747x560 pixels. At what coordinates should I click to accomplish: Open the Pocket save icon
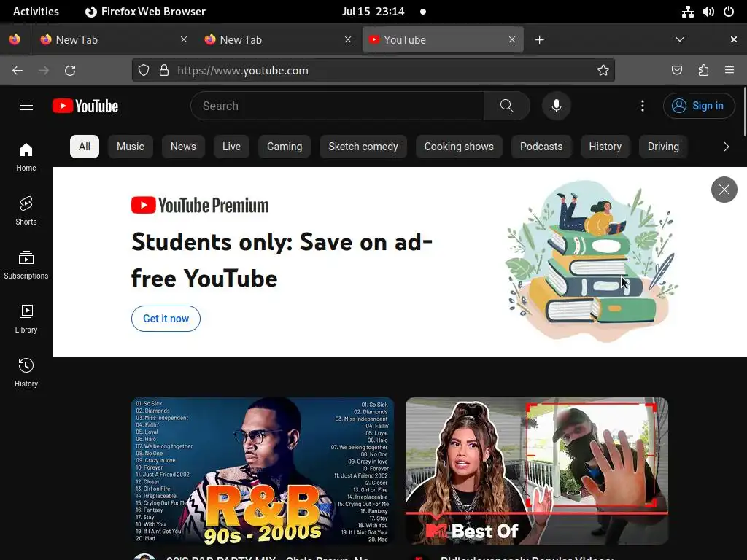click(676, 71)
